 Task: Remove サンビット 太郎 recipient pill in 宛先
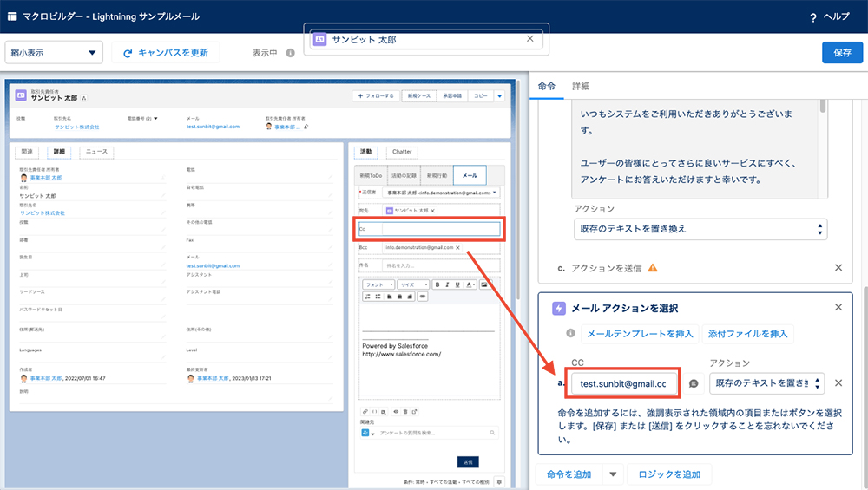tap(433, 211)
